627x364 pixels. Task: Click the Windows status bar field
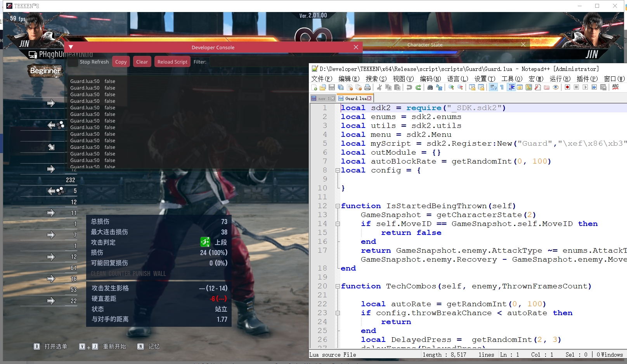(610, 355)
